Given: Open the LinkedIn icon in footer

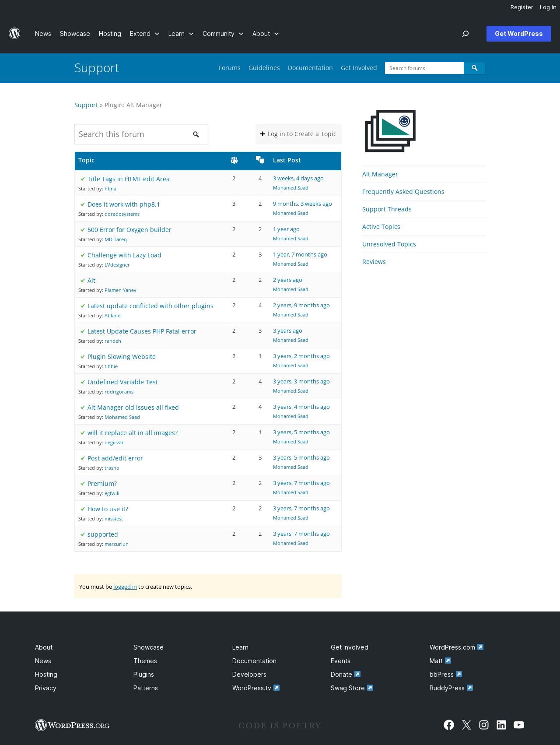Looking at the screenshot, I should pos(501,725).
